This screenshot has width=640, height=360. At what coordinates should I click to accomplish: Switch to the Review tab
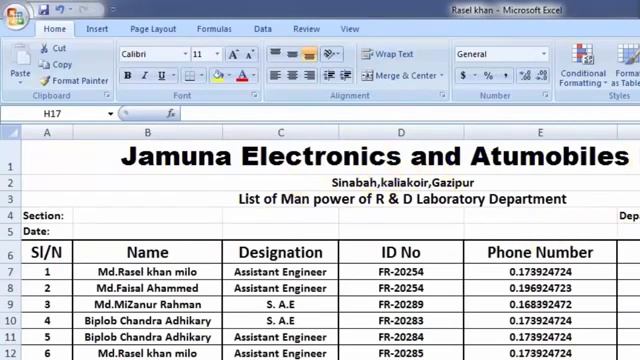pyautogui.click(x=306, y=29)
